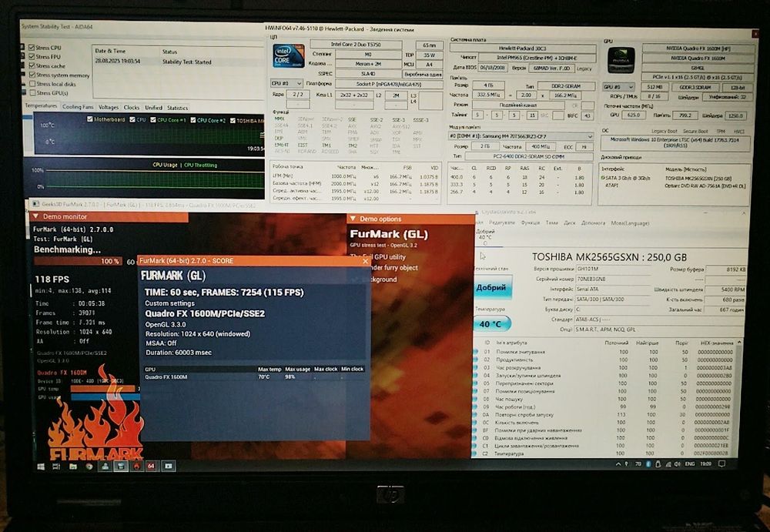
Task: Toggle the Stress cache checkbox
Action: pyautogui.click(x=32, y=65)
